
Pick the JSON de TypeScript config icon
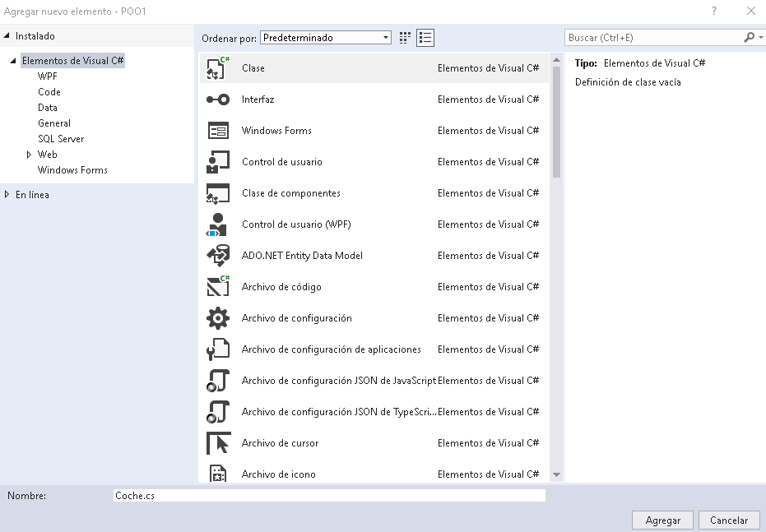[x=218, y=412]
